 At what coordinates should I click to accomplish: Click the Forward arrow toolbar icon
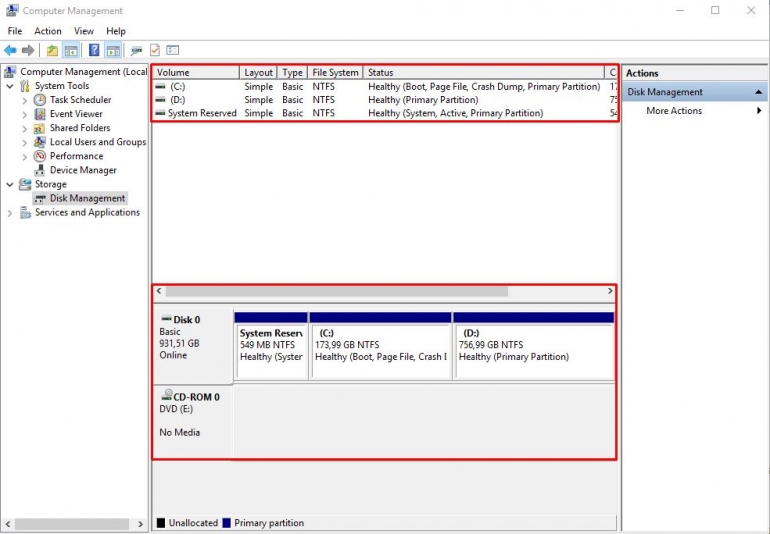coord(28,50)
